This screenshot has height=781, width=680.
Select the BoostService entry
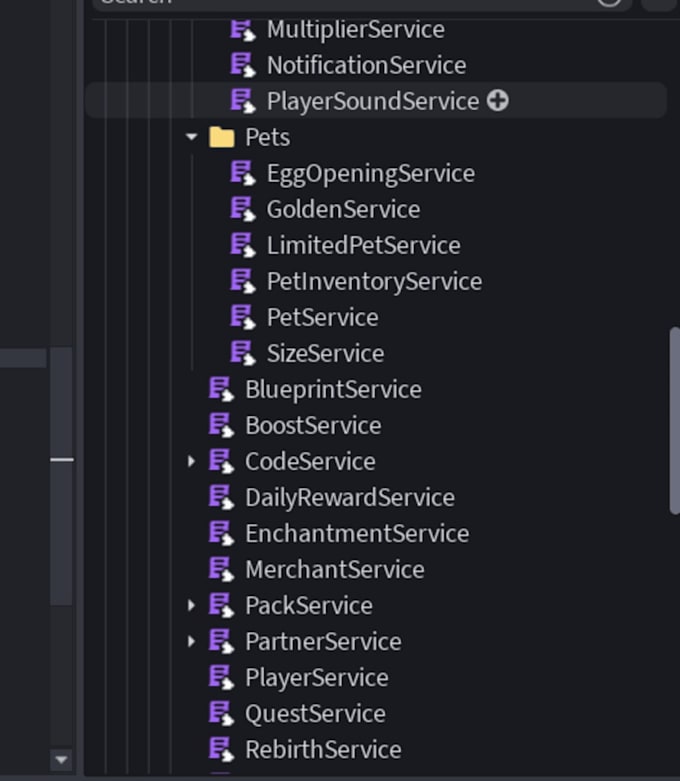[x=313, y=425]
